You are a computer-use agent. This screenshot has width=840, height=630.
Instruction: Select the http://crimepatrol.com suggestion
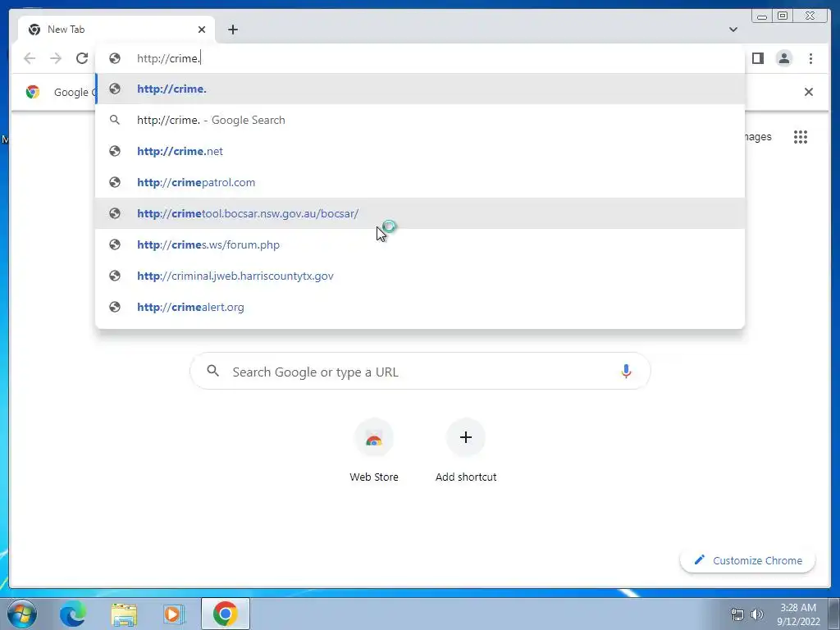(x=420, y=182)
